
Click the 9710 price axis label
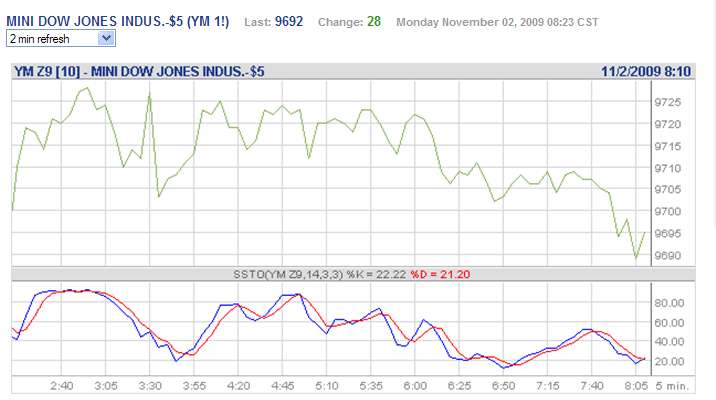(x=668, y=168)
